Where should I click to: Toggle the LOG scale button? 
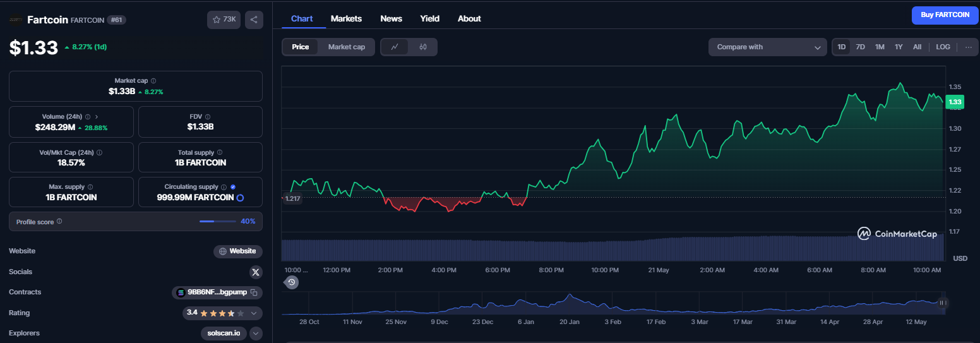943,47
